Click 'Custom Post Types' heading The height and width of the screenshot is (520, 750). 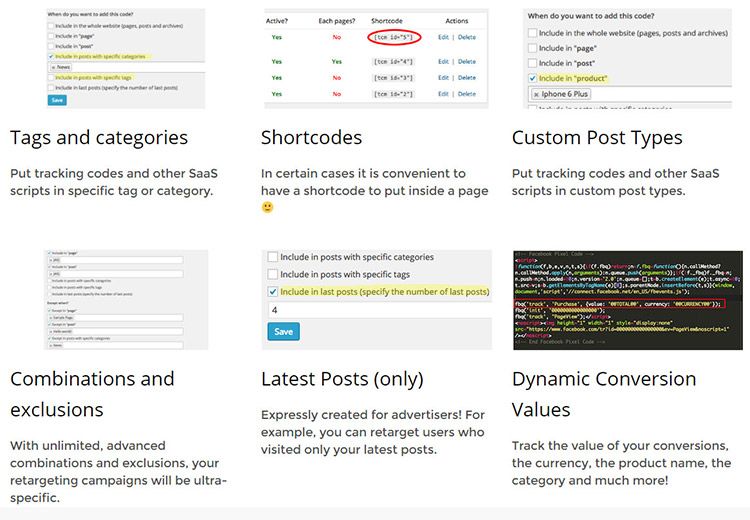(x=597, y=138)
